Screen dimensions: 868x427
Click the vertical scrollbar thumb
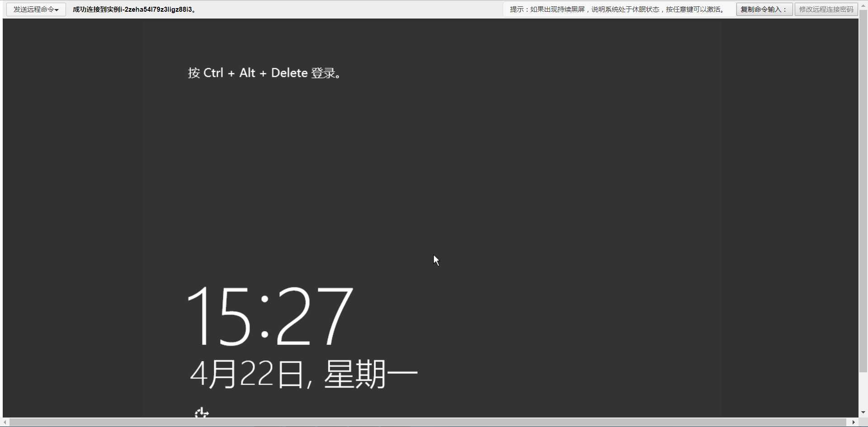pos(863,191)
